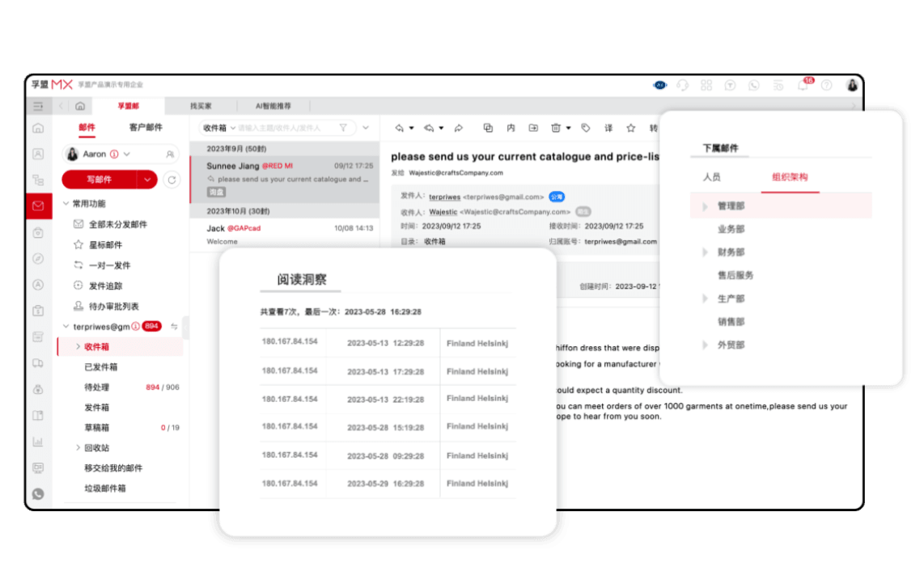Expand the 管理部 department in the org tree

tap(705, 205)
